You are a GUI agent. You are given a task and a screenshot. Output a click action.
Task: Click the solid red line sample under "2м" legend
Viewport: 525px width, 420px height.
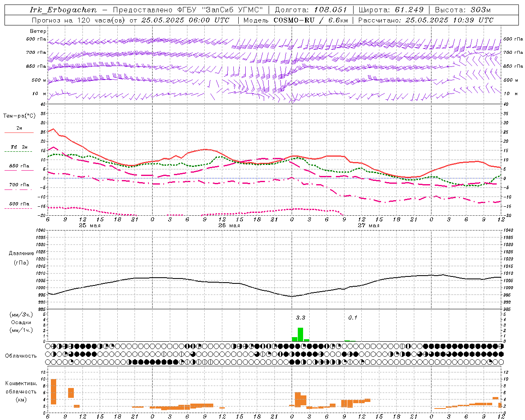(x=19, y=132)
